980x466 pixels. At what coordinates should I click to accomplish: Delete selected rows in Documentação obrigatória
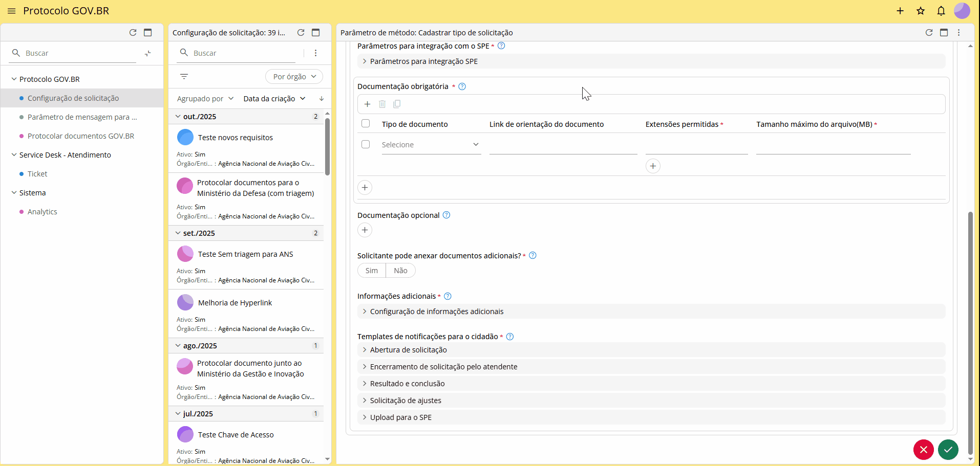[382, 104]
